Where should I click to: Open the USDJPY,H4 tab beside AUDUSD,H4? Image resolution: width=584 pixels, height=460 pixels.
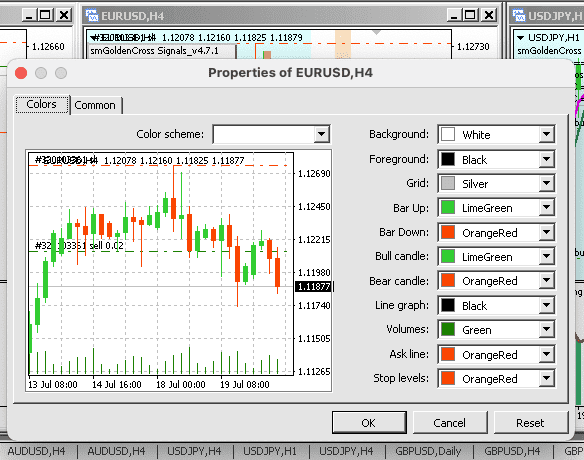194,451
